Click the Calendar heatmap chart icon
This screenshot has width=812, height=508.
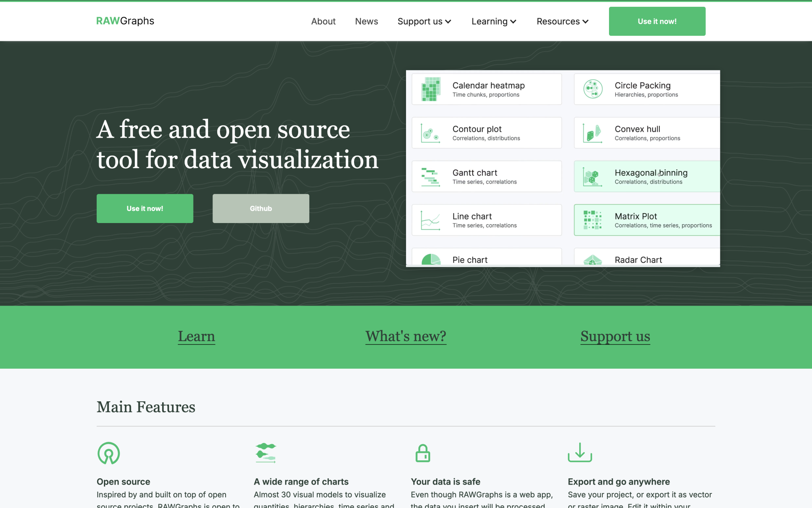point(431,89)
